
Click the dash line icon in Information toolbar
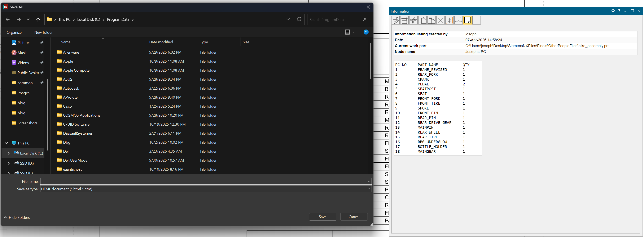[x=477, y=20]
